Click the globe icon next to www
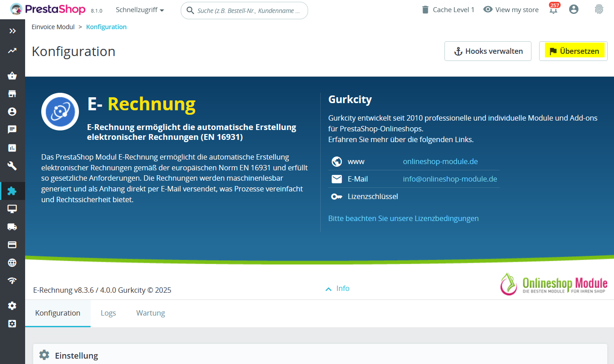614x364 pixels. coord(337,161)
